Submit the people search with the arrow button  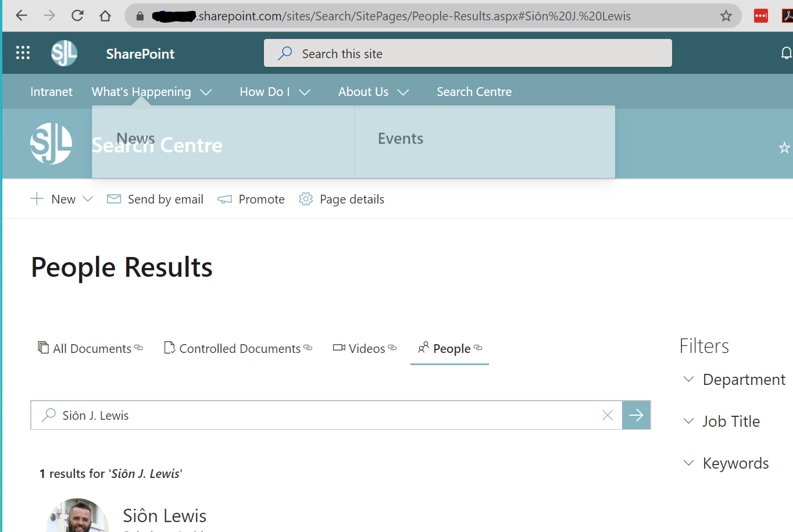click(636, 415)
